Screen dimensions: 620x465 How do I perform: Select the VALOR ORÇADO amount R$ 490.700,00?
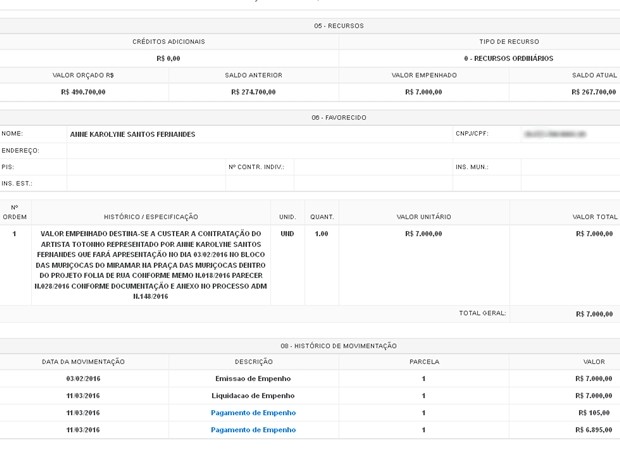pos(83,92)
